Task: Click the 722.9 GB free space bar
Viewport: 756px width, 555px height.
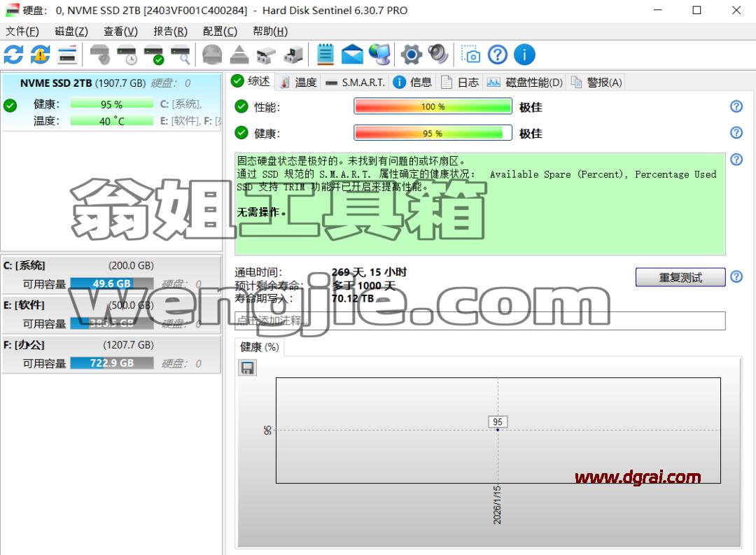Action: pyautogui.click(x=112, y=363)
